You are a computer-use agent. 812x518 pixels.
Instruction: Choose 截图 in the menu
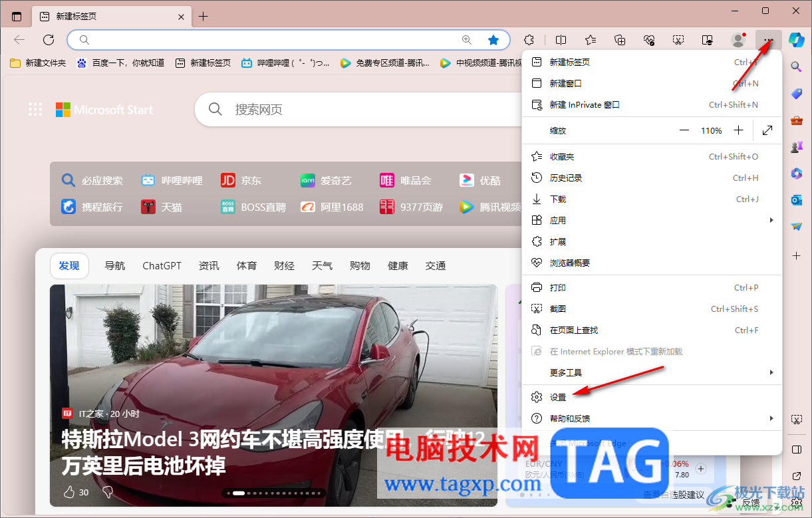[652, 309]
